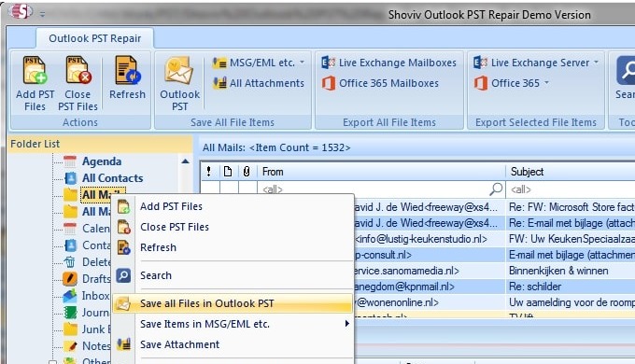Click the Junk folder icon
Screen dimensions: 635x364
(70, 329)
